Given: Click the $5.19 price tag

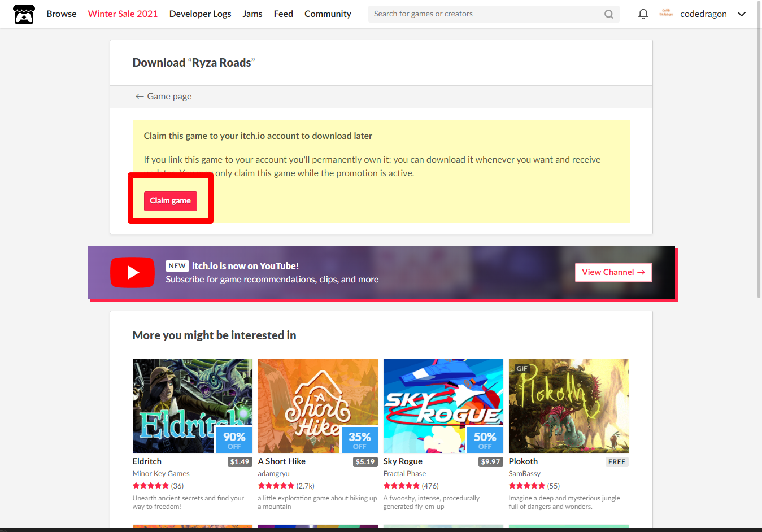Looking at the screenshot, I should point(365,462).
